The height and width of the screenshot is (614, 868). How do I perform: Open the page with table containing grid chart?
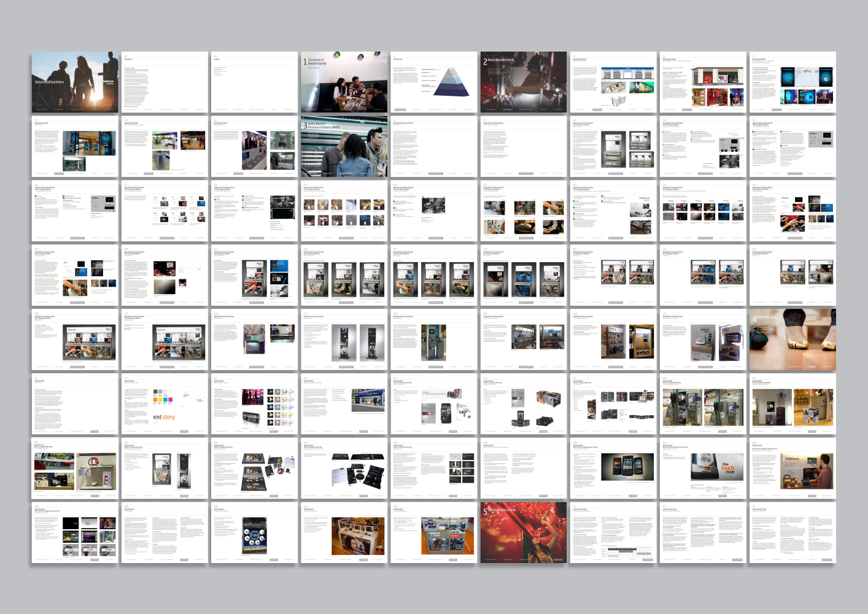(613, 532)
